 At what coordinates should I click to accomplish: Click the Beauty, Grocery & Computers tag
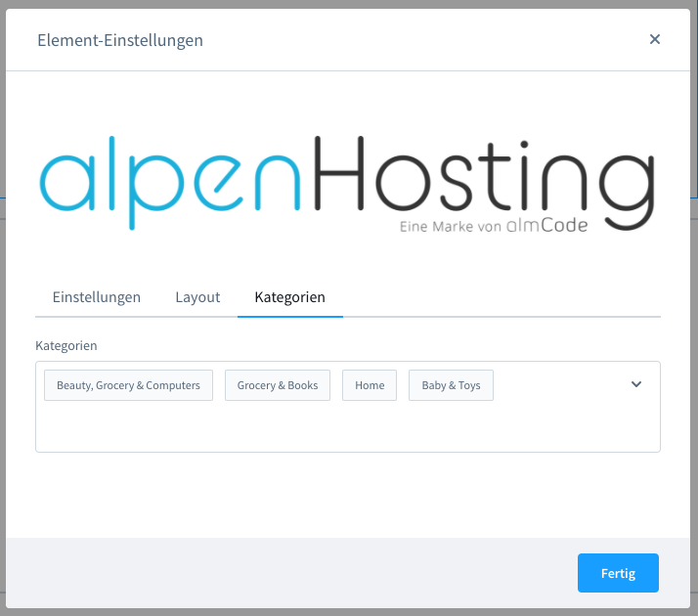pos(128,385)
